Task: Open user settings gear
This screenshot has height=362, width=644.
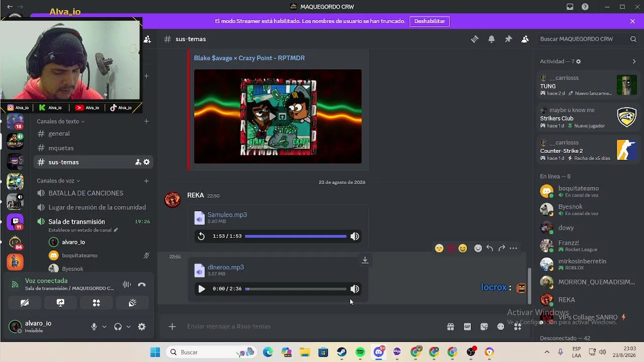Action: (x=142, y=327)
